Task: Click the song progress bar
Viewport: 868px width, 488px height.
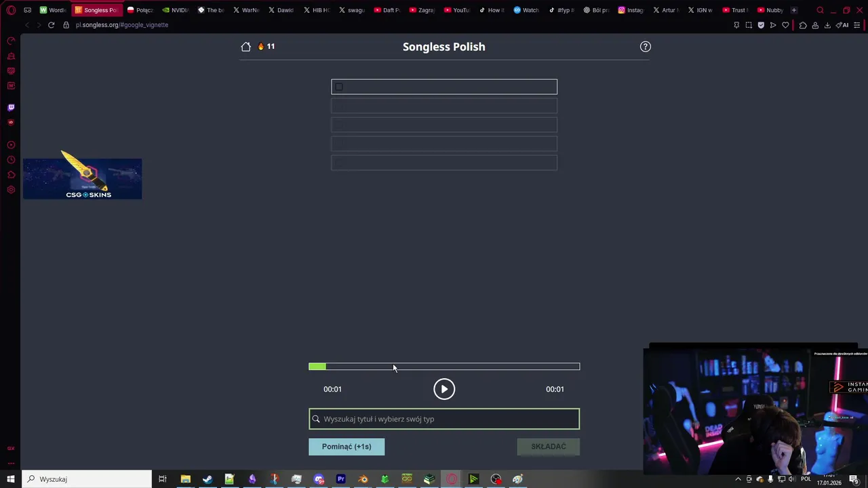Action: (x=444, y=367)
